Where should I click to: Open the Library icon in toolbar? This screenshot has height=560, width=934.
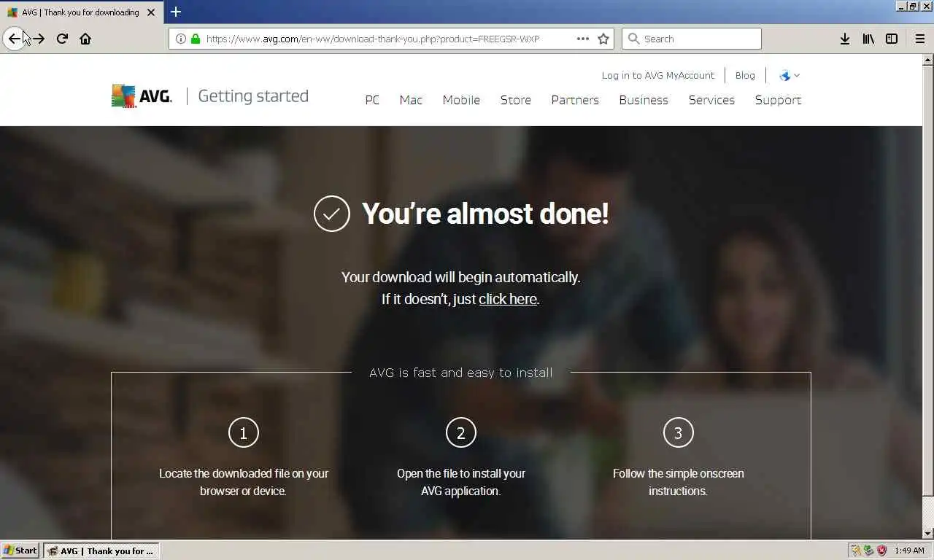(x=868, y=39)
